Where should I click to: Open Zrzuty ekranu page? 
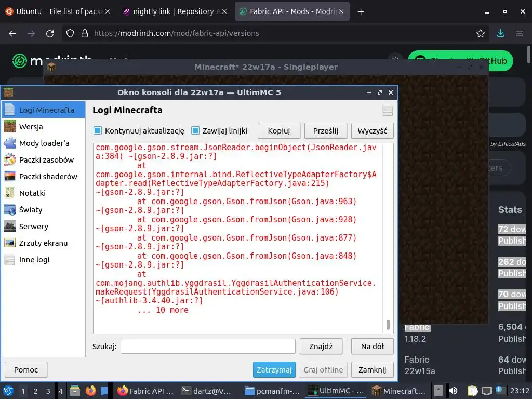pos(44,243)
